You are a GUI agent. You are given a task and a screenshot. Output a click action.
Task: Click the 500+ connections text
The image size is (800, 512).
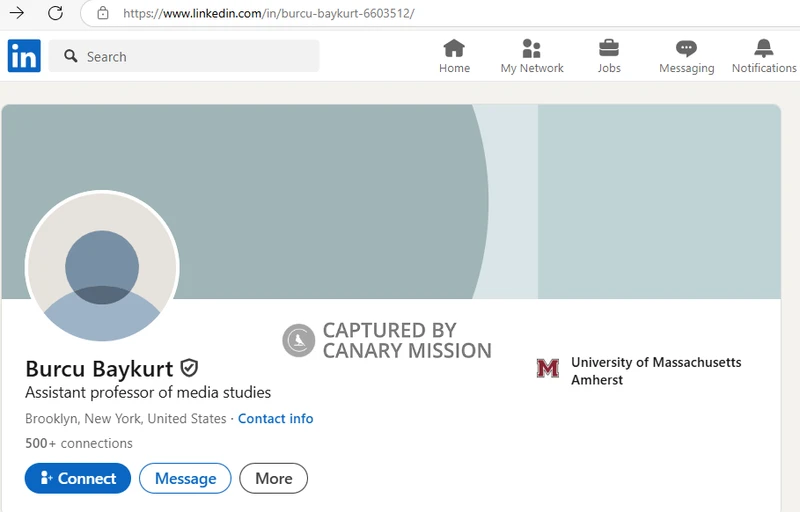79,443
